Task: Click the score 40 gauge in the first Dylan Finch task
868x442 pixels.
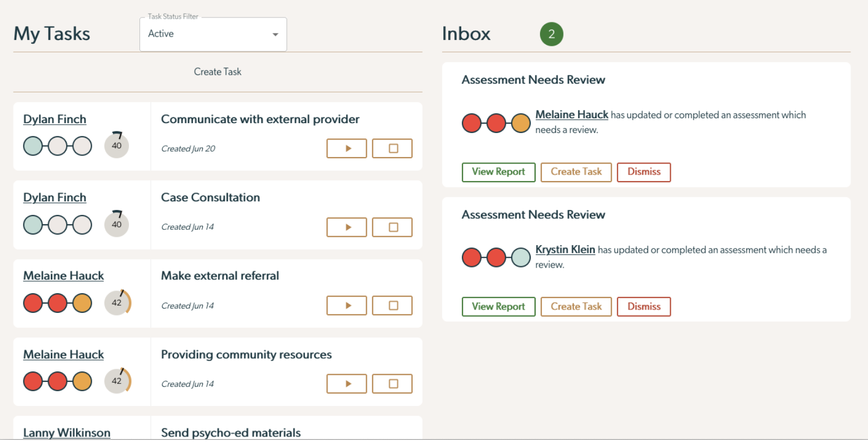Action: [116, 145]
